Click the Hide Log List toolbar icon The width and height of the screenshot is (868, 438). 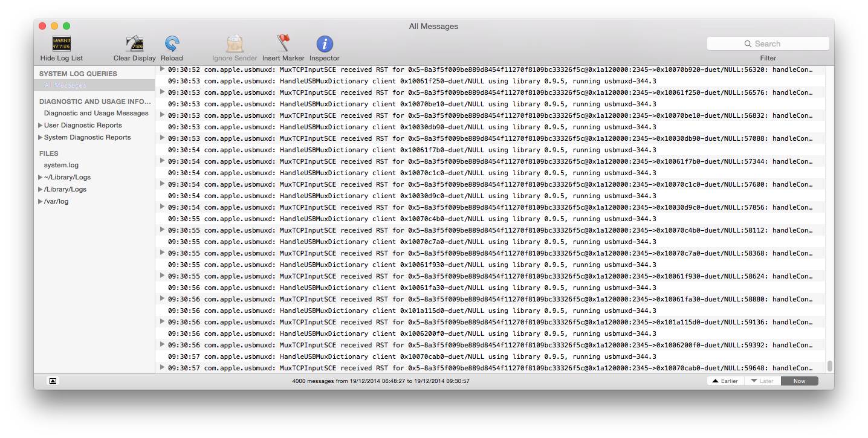click(61, 43)
